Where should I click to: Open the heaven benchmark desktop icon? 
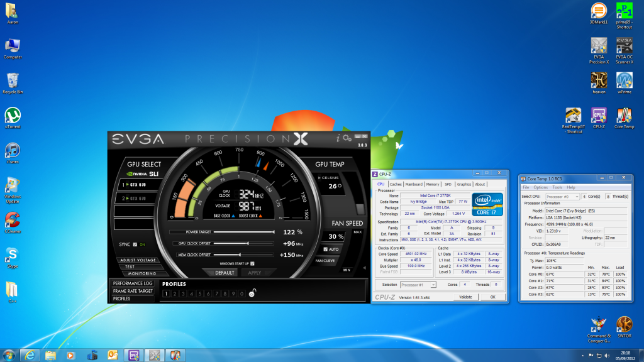[x=598, y=80]
